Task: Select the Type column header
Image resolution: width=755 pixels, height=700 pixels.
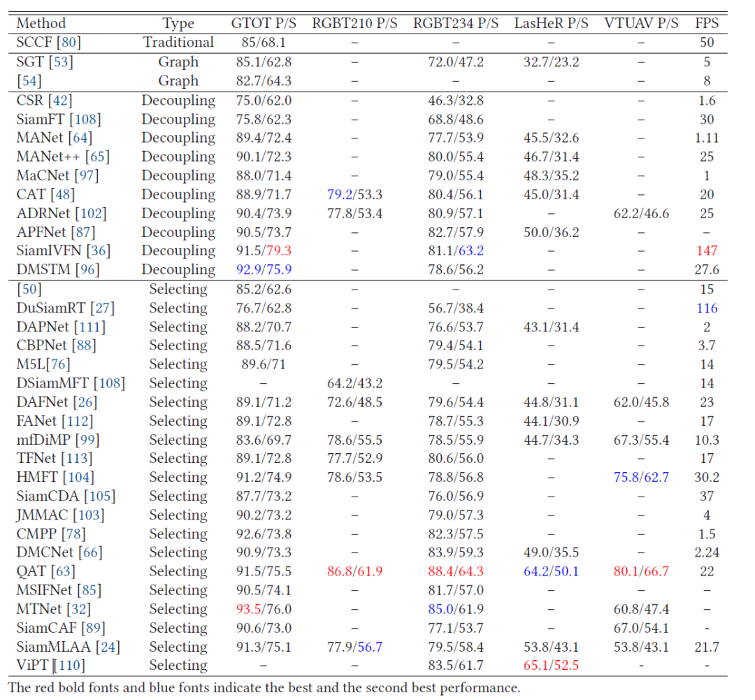Action: pos(178,23)
